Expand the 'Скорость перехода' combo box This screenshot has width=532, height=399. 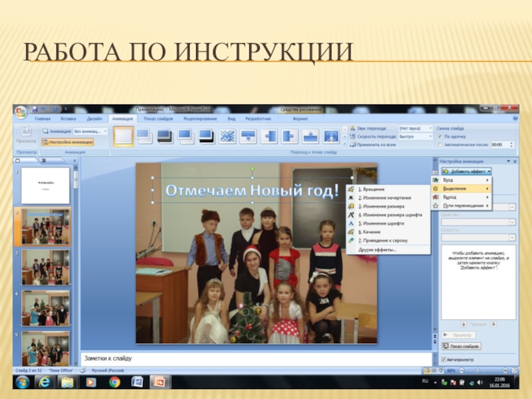430,136
